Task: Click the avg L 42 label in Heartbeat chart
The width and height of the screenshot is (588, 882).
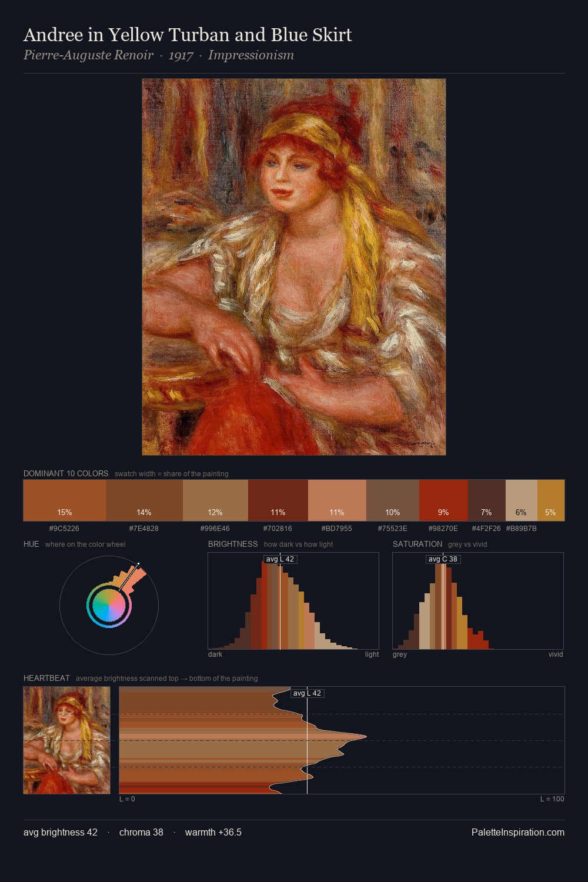Action: 307,693
